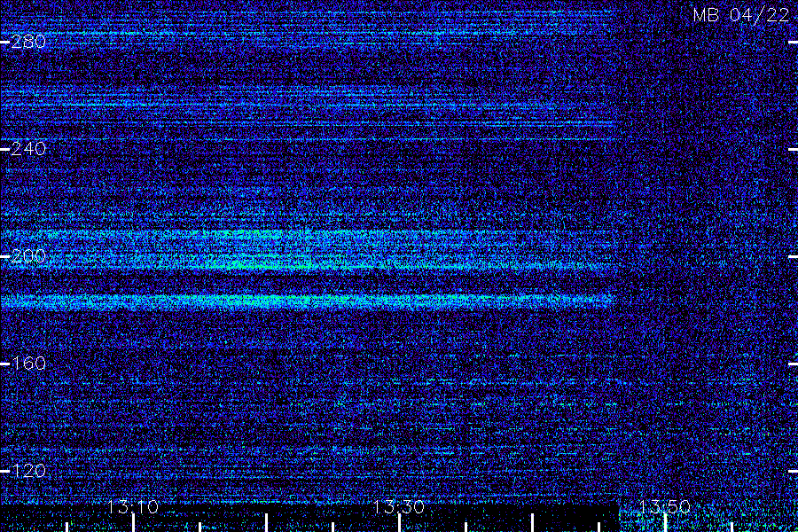This screenshot has width=798, height=532.
Task: Click the 13:10 time axis label
Action: 133,507
